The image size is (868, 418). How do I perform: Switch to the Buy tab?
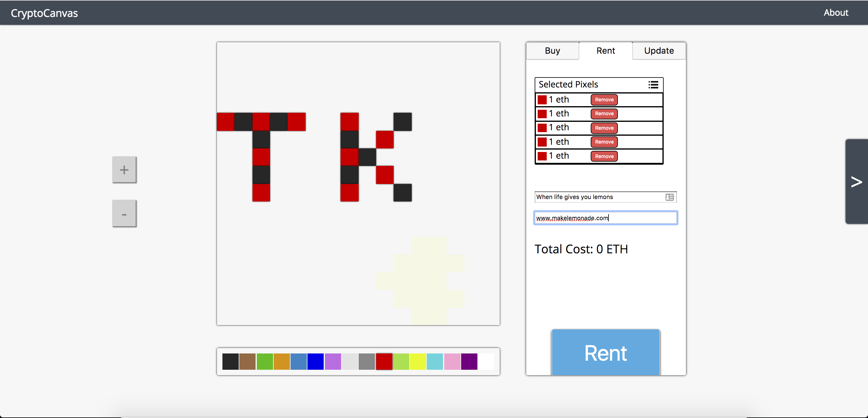[x=552, y=51]
